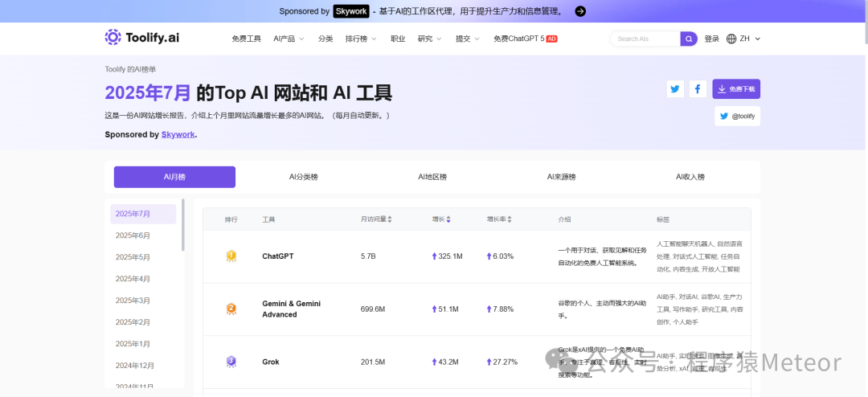Select 2025年7月 in month list

click(x=143, y=214)
